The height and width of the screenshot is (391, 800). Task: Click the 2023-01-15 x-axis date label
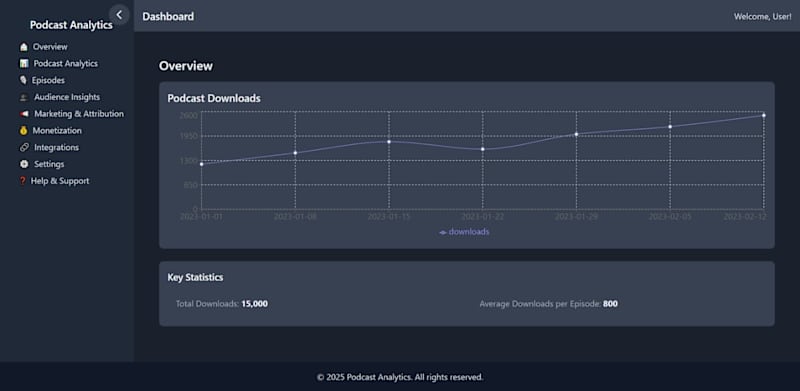click(x=389, y=217)
